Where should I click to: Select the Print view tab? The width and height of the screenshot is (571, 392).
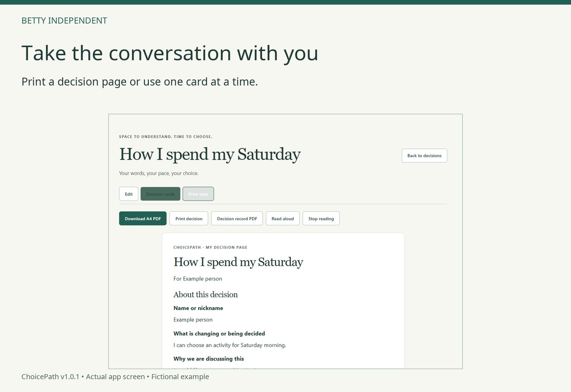coord(198,194)
